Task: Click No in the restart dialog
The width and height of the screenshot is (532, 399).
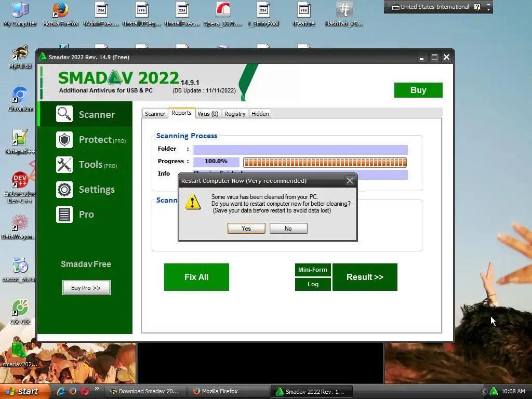Action: (x=288, y=229)
